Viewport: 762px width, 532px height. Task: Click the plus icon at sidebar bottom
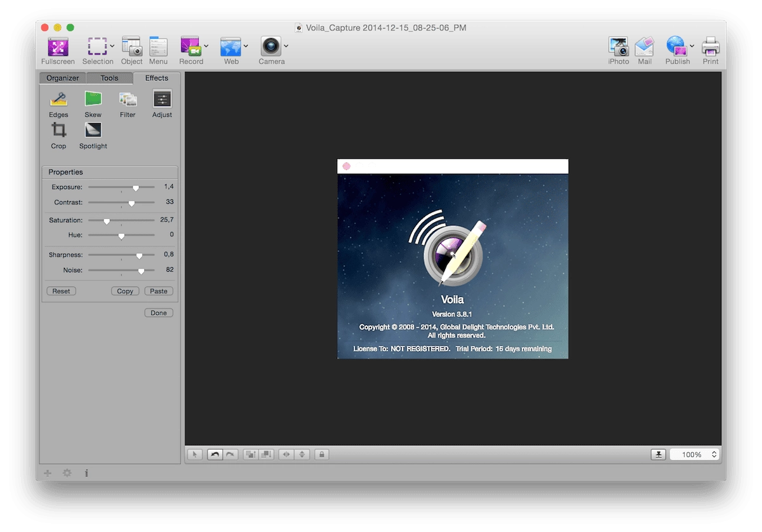click(x=48, y=473)
